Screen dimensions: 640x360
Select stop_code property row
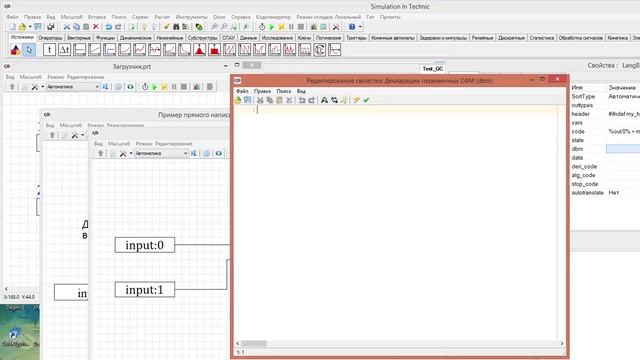click(x=605, y=184)
